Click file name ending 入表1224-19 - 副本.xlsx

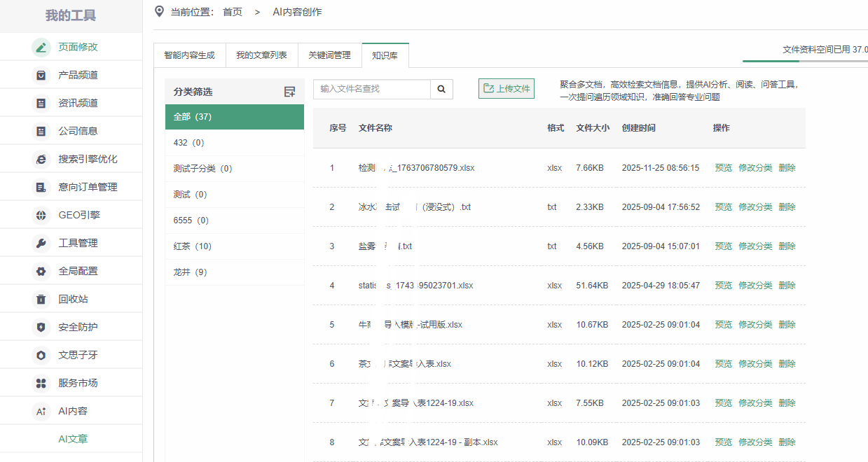click(x=428, y=442)
